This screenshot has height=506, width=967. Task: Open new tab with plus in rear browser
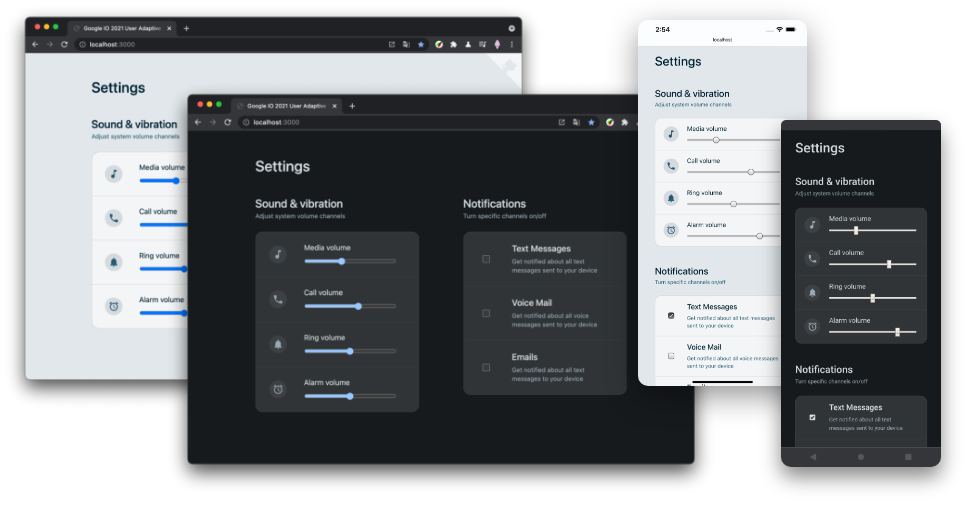[x=186, y=28]
